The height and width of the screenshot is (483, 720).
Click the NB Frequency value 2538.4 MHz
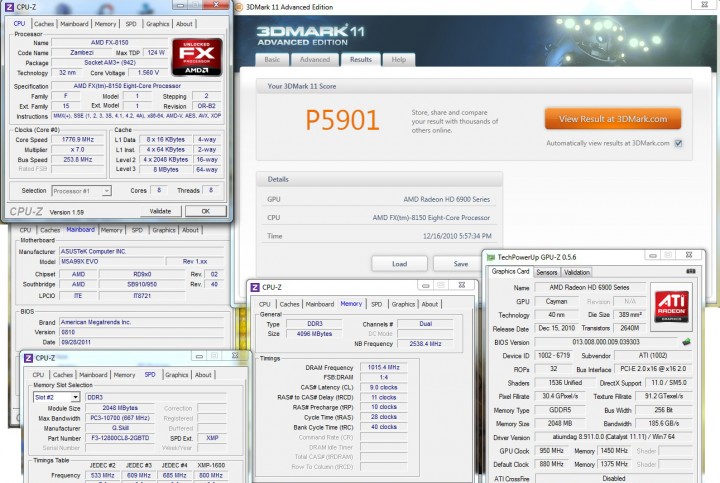pos(425,343)
